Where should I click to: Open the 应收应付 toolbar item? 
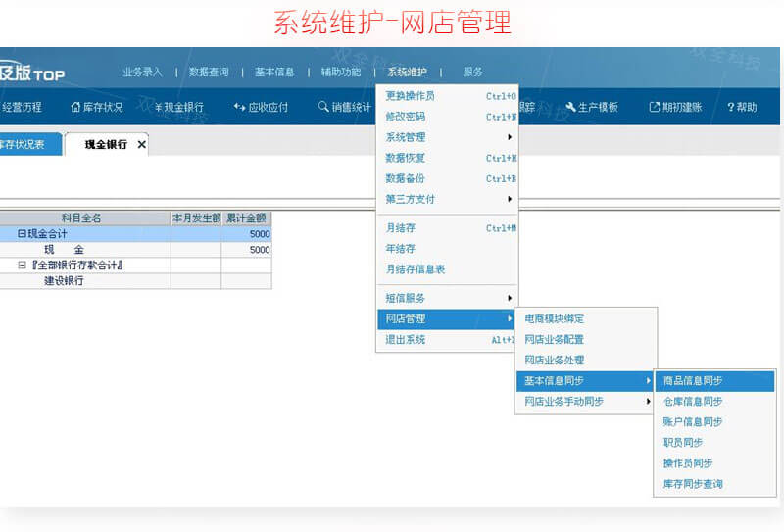click(261, 107)
